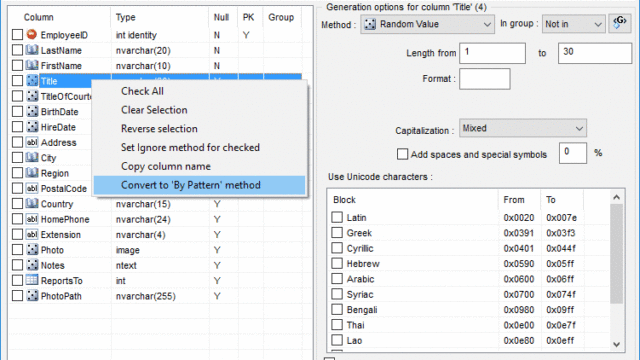Click the HomePhone column abl icon
This screenshot has width=640, height=360.
click(x=32, y=219)
